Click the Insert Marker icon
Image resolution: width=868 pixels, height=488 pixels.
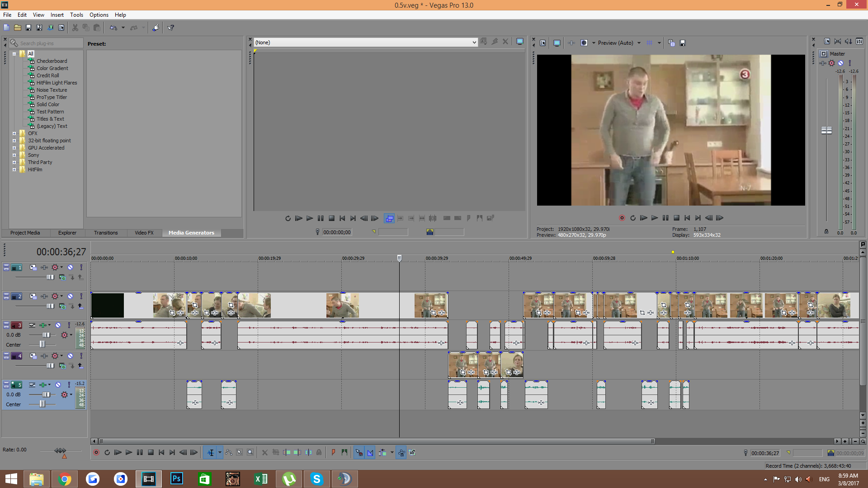[x=334, y=453]
